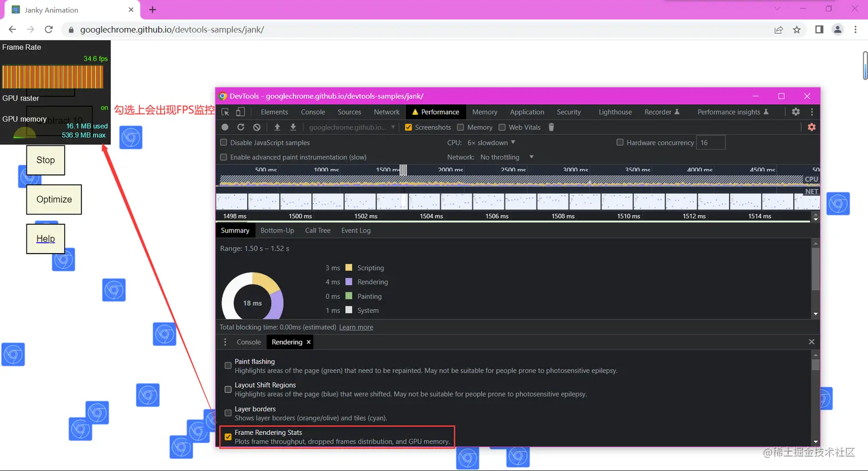Image resolution: width=868 pixels, height=471 pixels.
Task: Click the reload and profile icon
Action: (x=241, y=127)
